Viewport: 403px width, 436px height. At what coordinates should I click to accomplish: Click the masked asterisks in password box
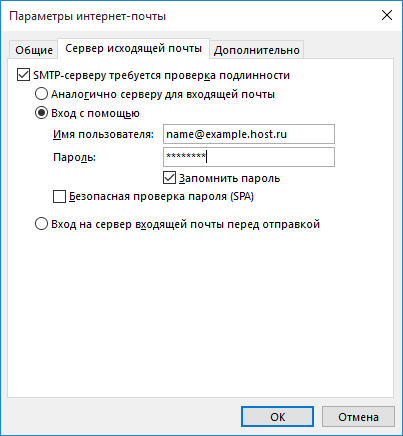(186, 155)
